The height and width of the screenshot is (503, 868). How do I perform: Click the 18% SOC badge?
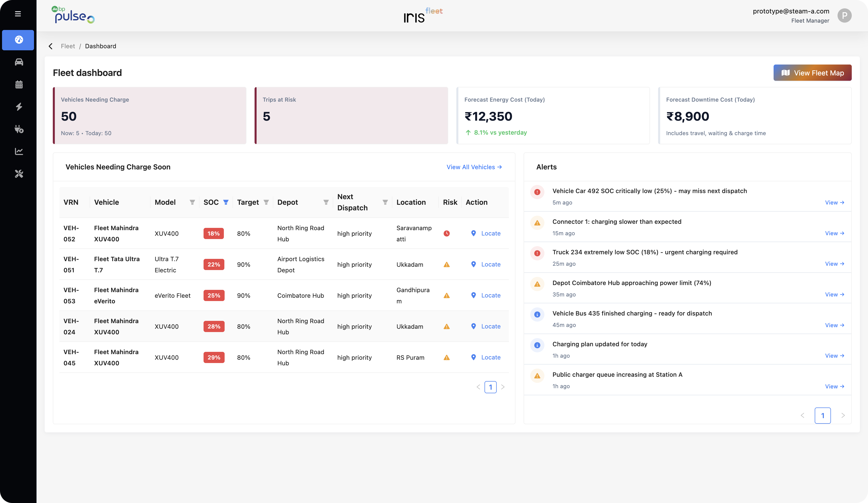point(213,233)
